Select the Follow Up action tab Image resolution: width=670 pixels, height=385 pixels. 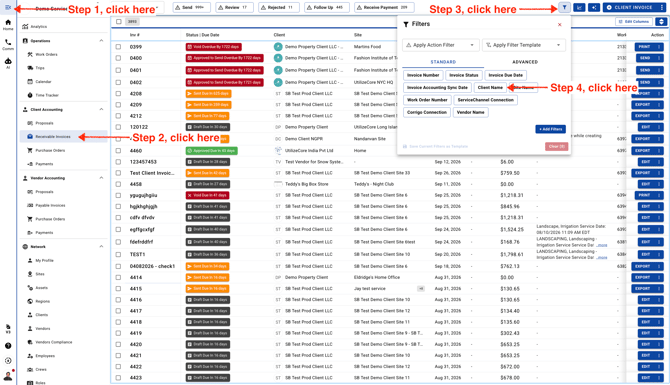[x=326, y=7]
